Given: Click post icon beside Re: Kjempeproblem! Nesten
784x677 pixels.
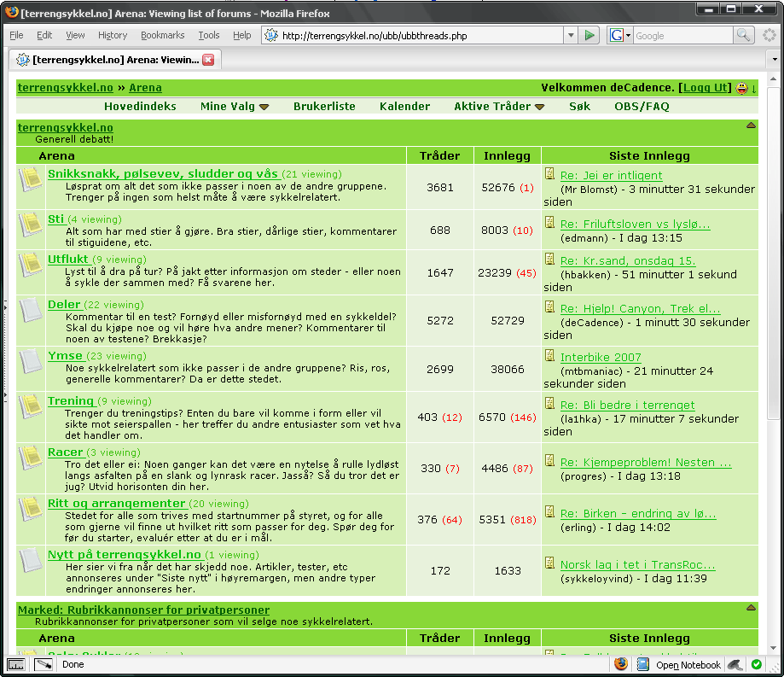Looking at the screenshot, I should coord(549,460).
